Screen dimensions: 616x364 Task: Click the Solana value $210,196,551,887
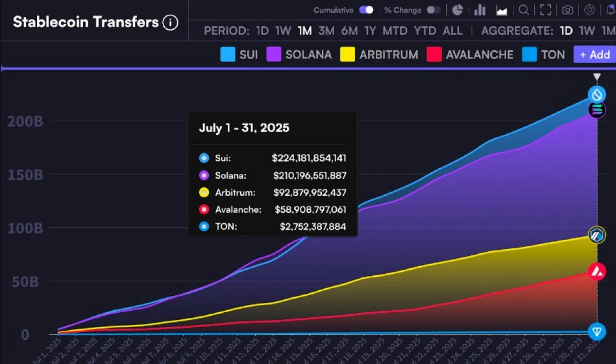point(310,175)
